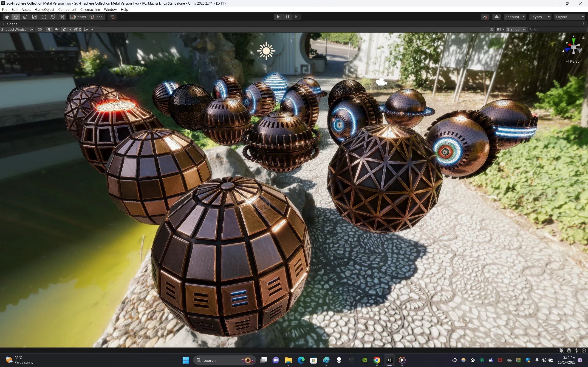The image size is (588, 367).
Task: Launch Unity Hub from the taskbar
Action: pos(389,360)
